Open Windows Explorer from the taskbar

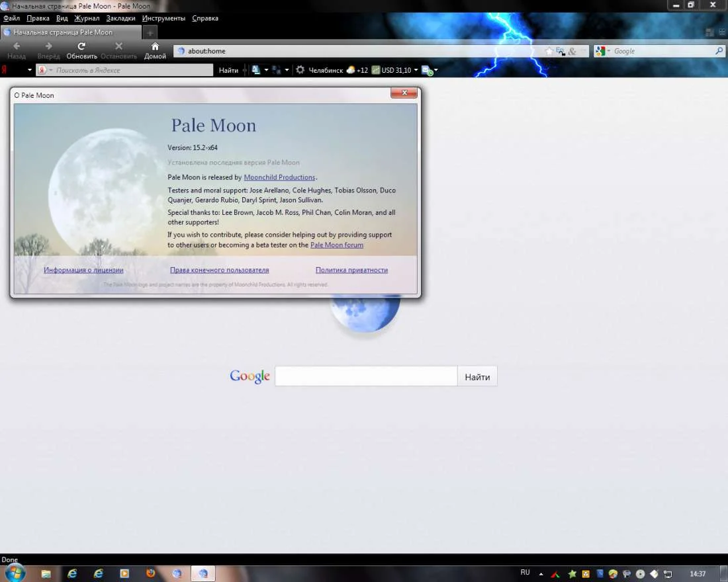46,573
